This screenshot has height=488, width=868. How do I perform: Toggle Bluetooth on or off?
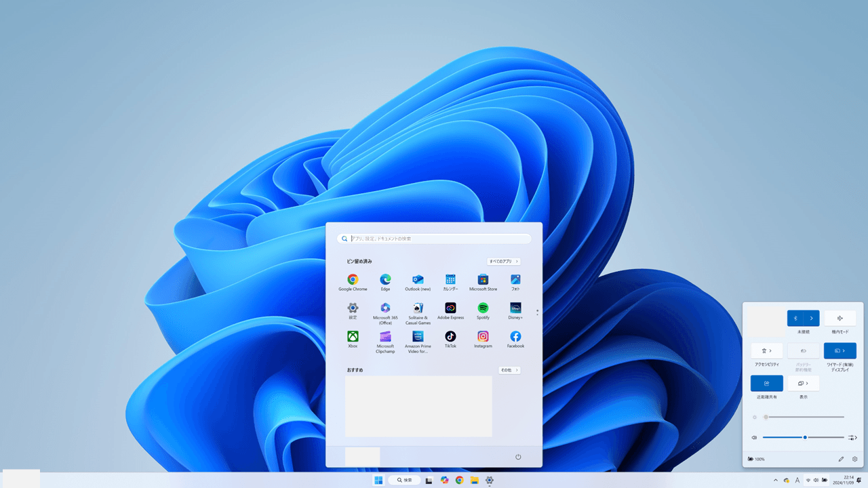click(x=795, y=319)
